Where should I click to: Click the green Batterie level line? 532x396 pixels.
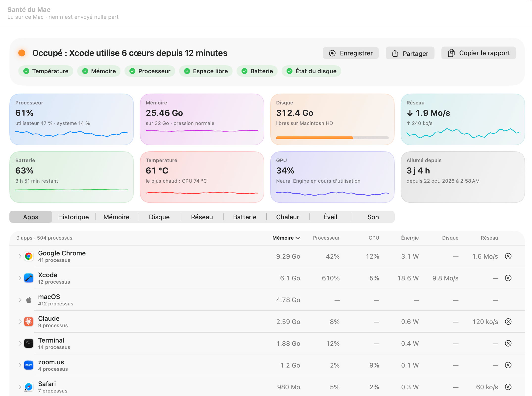click(72, 190)
